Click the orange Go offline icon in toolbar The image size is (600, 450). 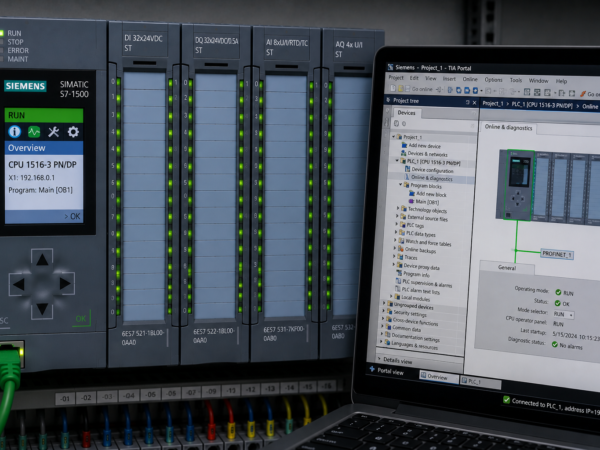click(583, 93)
